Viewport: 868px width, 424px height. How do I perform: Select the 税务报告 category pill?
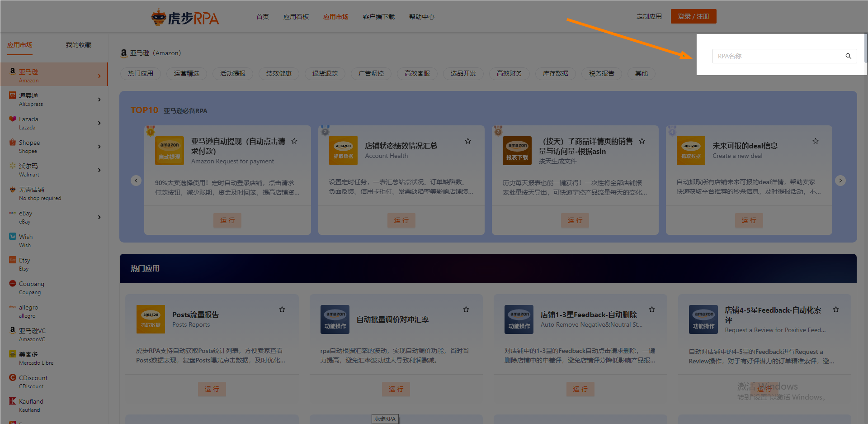(602, 73)
